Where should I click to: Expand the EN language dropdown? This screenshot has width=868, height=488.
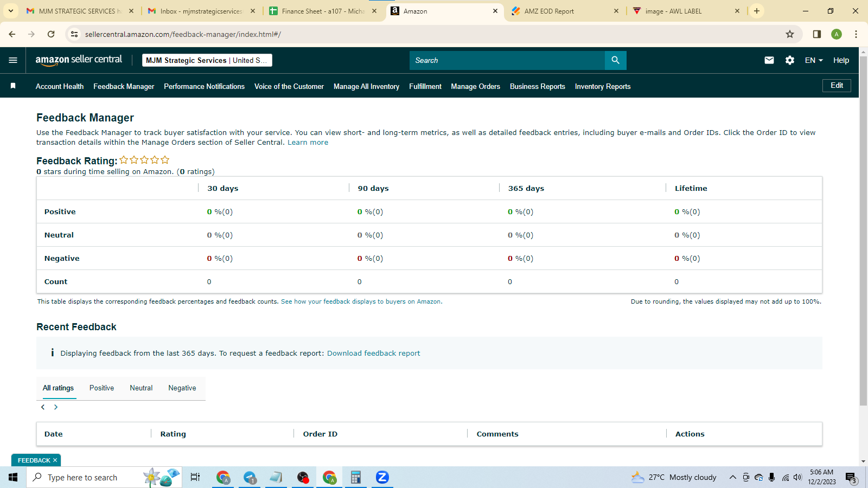click(814, 60)
